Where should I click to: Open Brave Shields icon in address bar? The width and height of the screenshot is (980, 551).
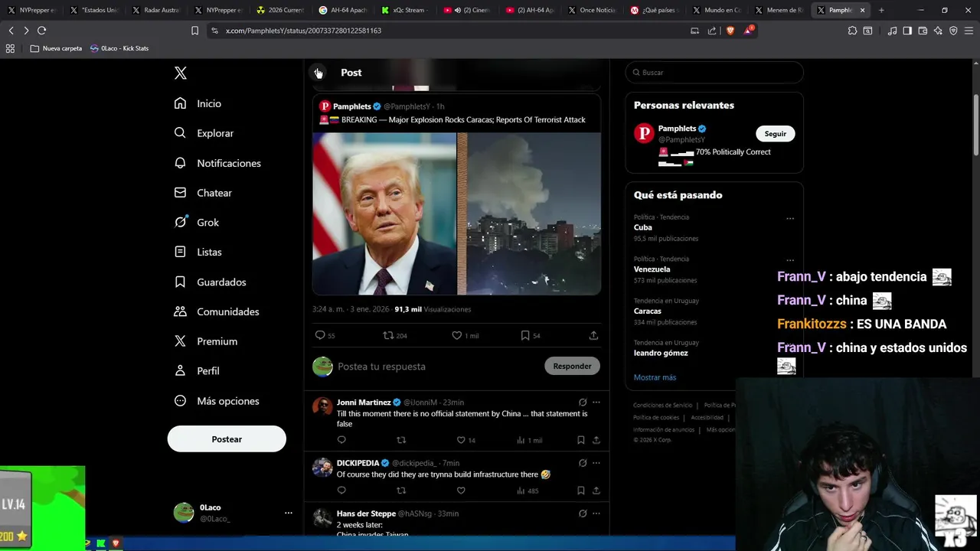tap(730, 31)
